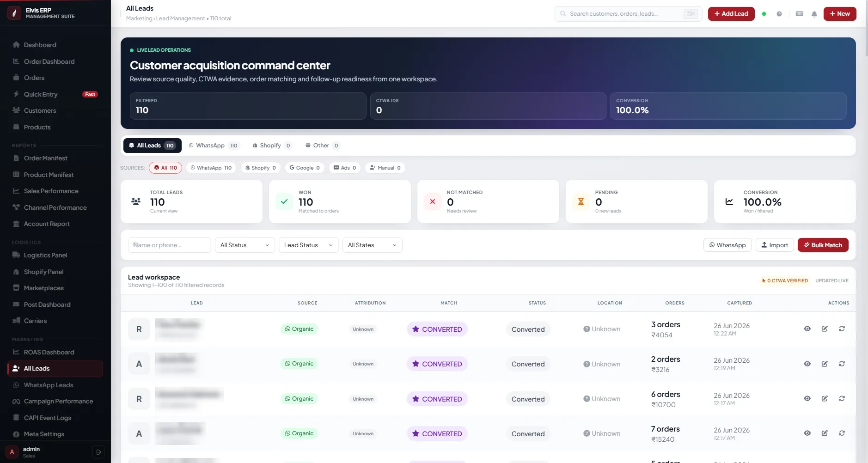Switch to the Shopify tab
Screen dimensions: 868x463
[x=272, y=146]
